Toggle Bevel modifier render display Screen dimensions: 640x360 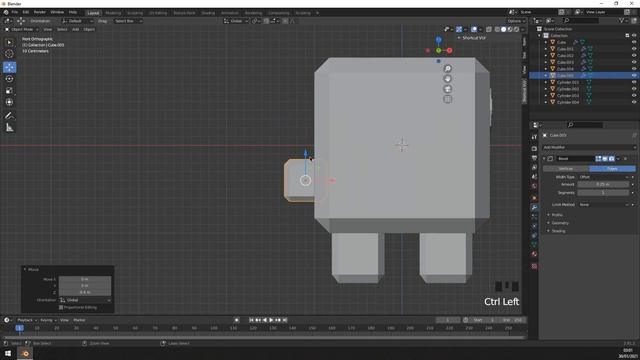point(611,159)
